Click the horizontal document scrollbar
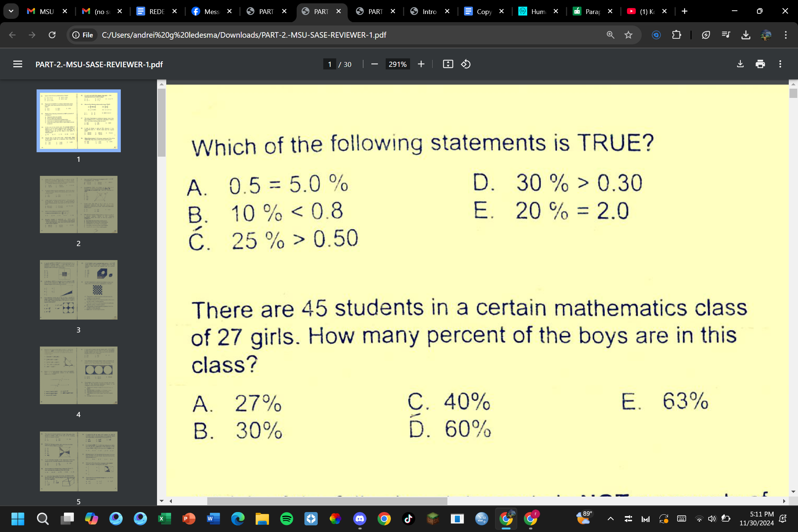The height and width of the screenshot is (532, 798). [x=327, y=501]
